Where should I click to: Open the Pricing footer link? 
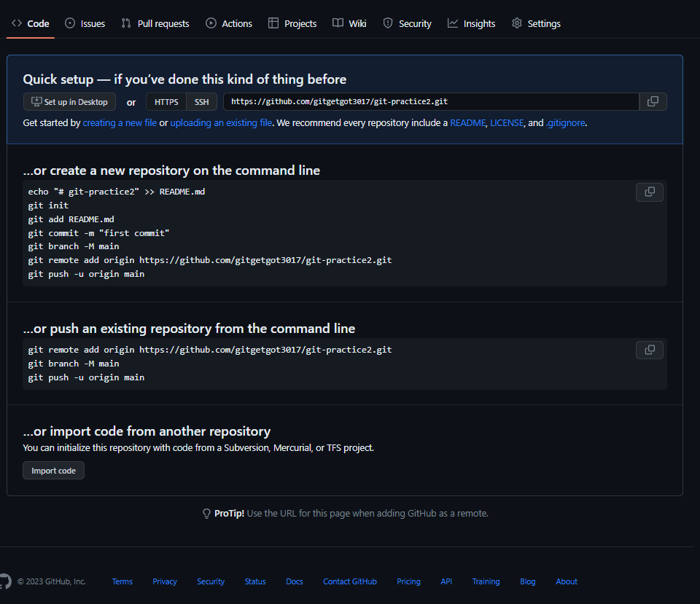click(x=408, y=581)
